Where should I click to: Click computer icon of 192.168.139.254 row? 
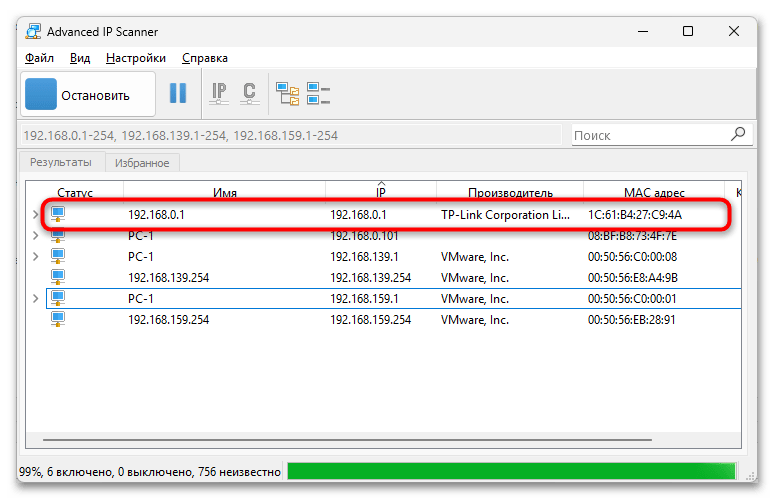58,277
